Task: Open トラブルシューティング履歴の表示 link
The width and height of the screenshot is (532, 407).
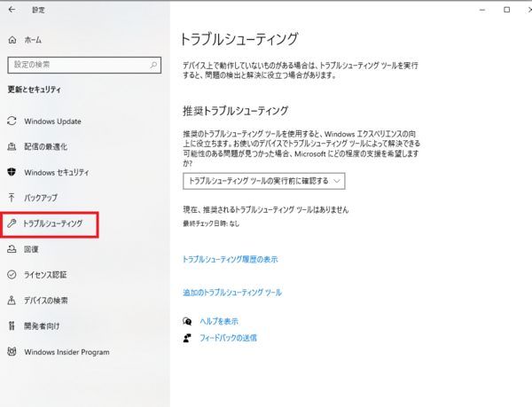Action: (x=231, y=260)
